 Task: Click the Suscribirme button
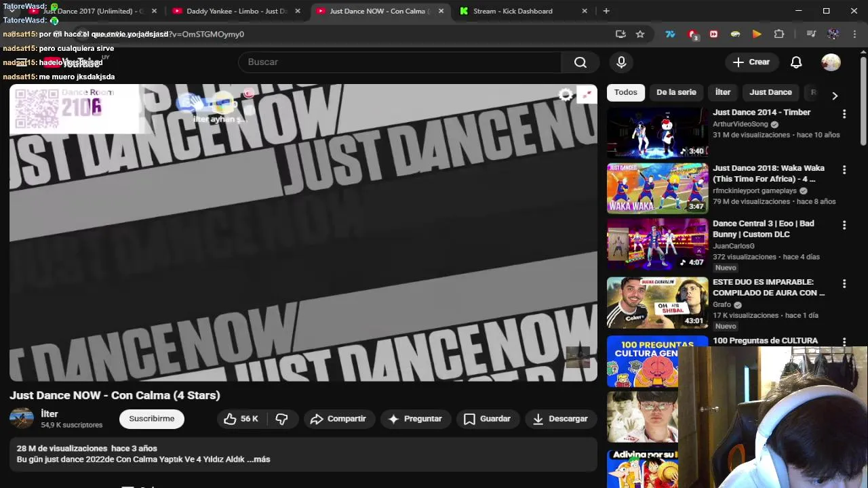point(152,419)
